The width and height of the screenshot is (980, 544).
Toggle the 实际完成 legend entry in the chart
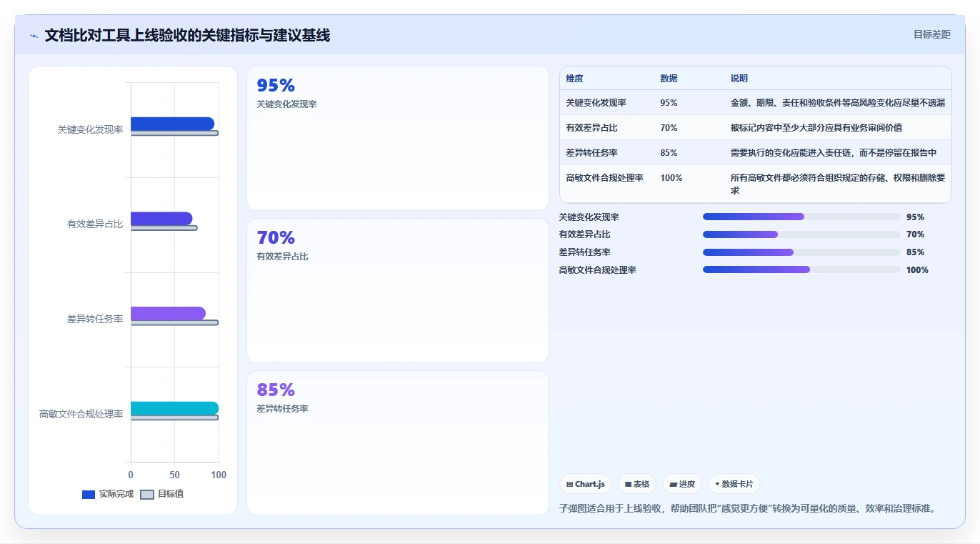coord(108,494)
